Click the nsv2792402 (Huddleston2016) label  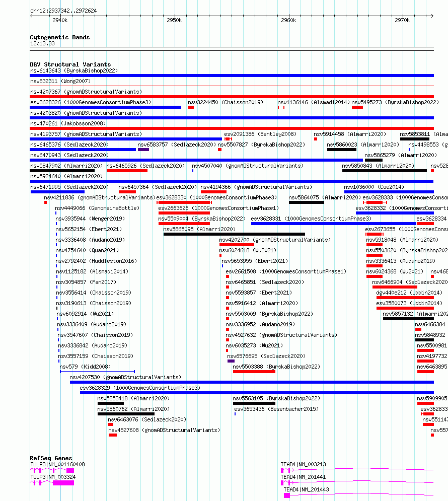[x=97, y=260]
